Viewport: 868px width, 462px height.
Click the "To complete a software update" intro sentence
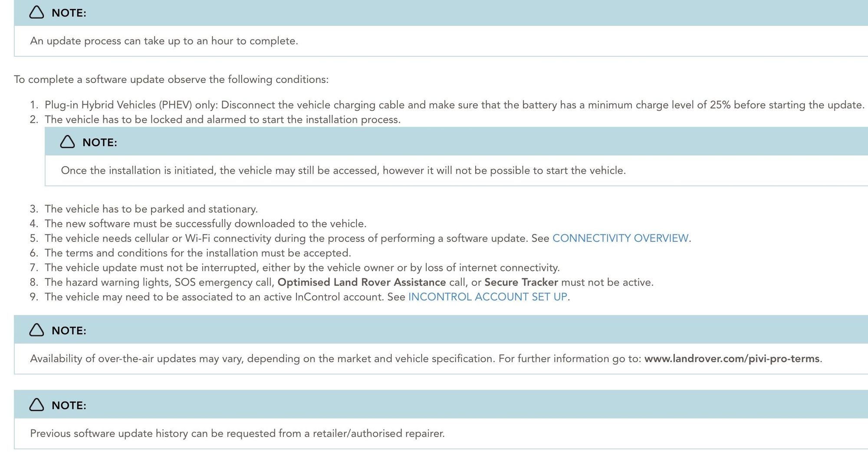pos(171,79)
